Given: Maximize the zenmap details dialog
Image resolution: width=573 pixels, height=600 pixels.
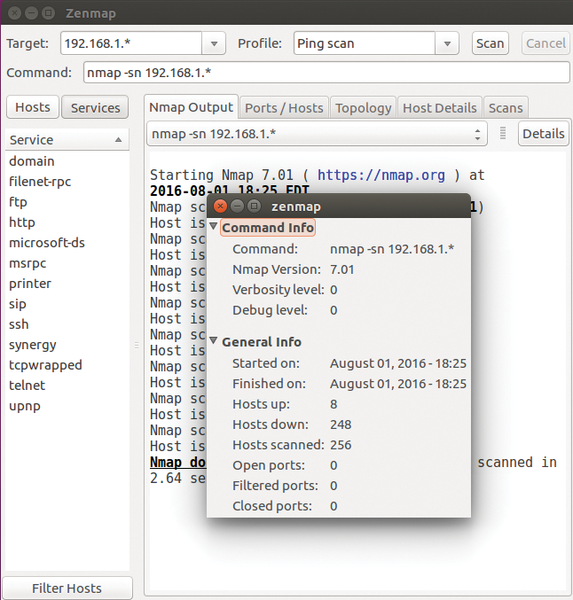Looking at the screenshot, I should click(254, 206).
